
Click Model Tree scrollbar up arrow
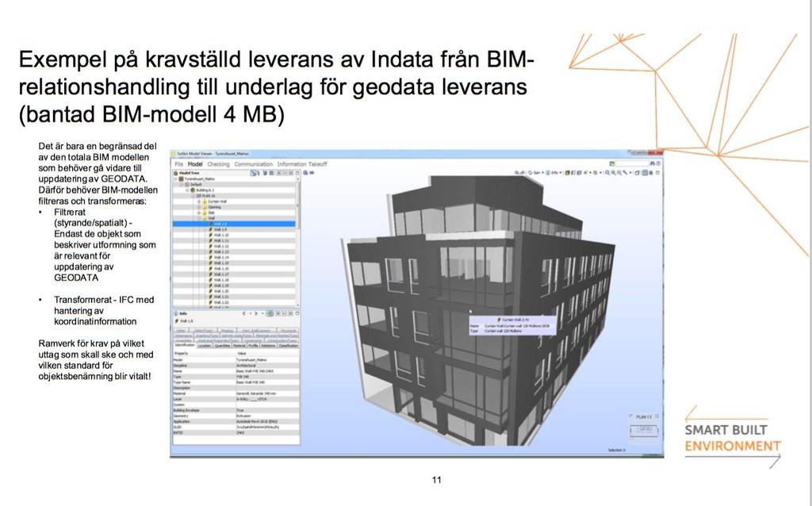coord(298,179)
